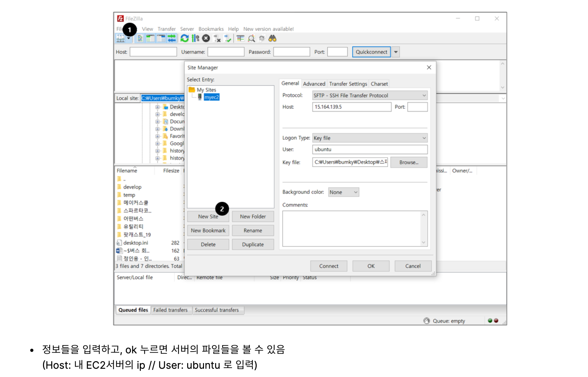Screen dimensions: 588x377
Task: Select the myec2 server icon in My Sites
Action: pos(200,97)
